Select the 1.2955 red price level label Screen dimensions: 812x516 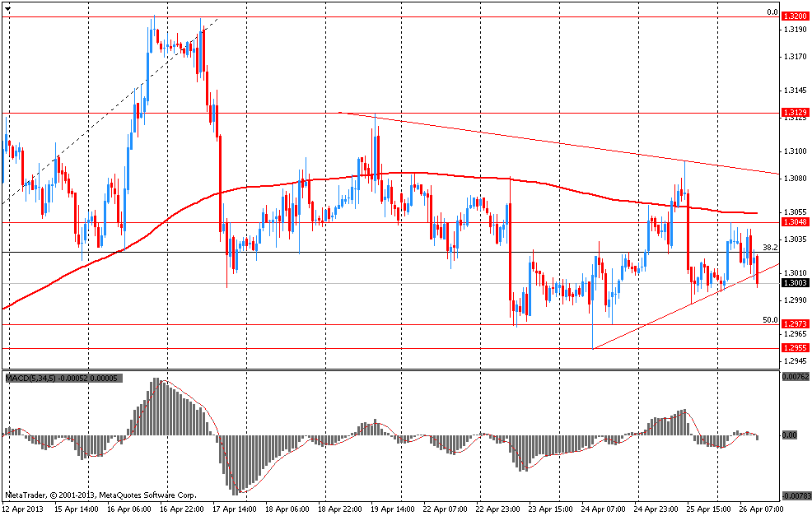click(x=795, y=348)
